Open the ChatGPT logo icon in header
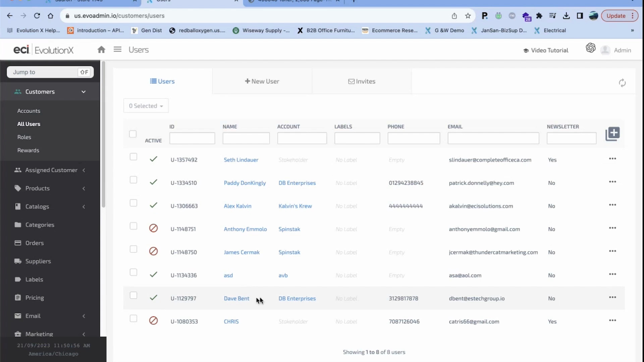This screenshot has width=644, height=362. pyautogui.click(x=591, y=48)
